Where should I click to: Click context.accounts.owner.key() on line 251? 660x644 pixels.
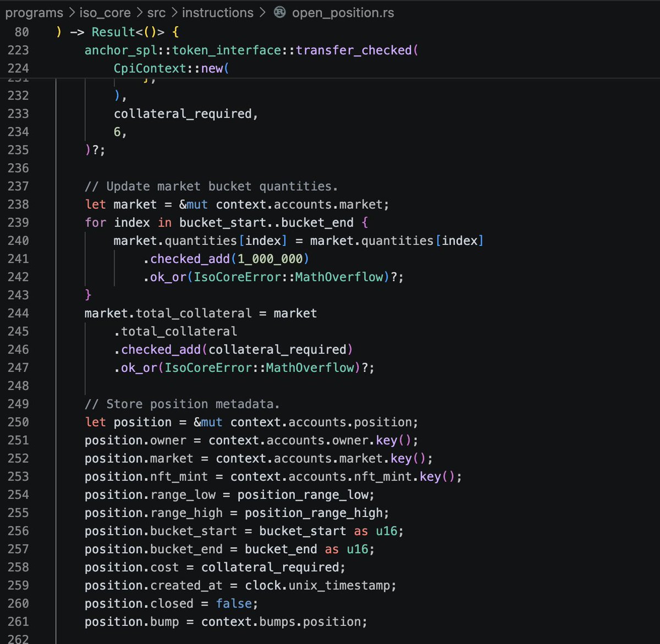pos(310,440)
